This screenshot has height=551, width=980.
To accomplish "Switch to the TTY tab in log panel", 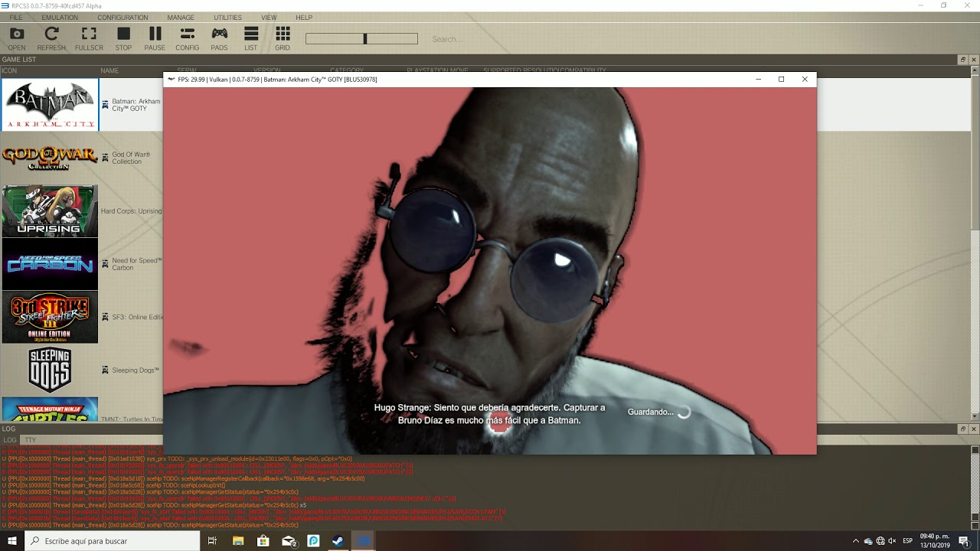I will (x=31, y=440).
